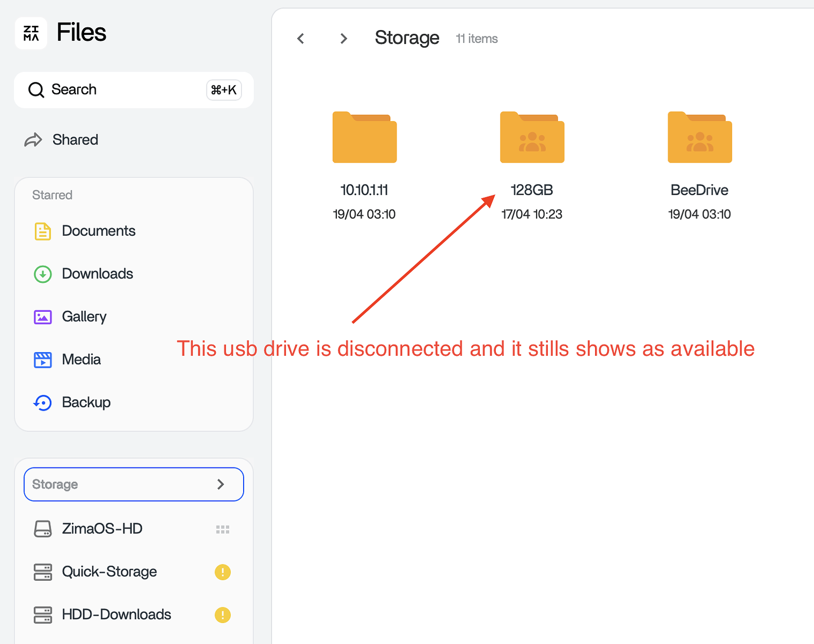Click the Storage breadcrumb title
Screen dimensions: 814x644
pyautogui.click(x=407, y=38)
